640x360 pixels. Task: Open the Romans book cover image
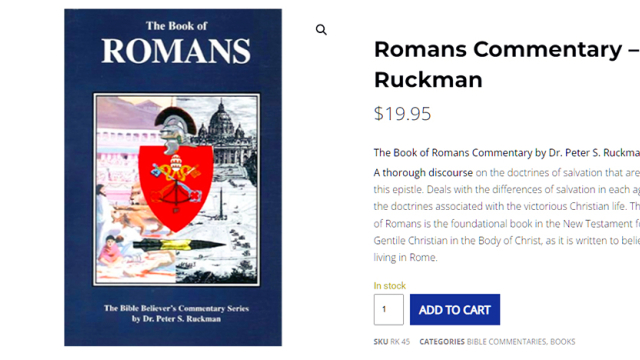[173, 178]
